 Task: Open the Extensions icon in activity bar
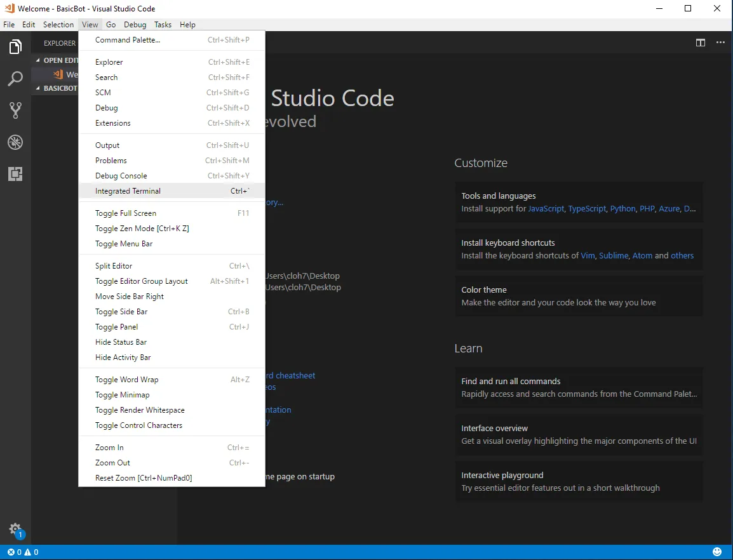tap(15, 174)
